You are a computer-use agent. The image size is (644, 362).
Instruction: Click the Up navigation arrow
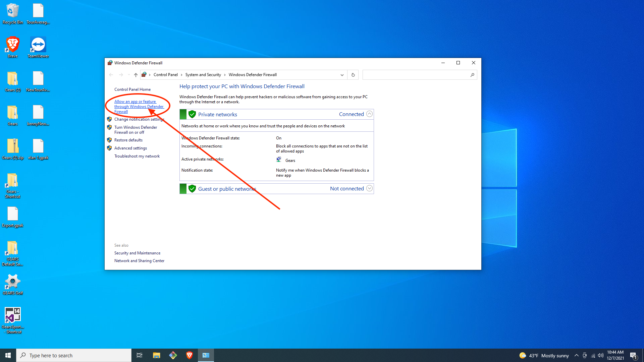tap(136, 75)
